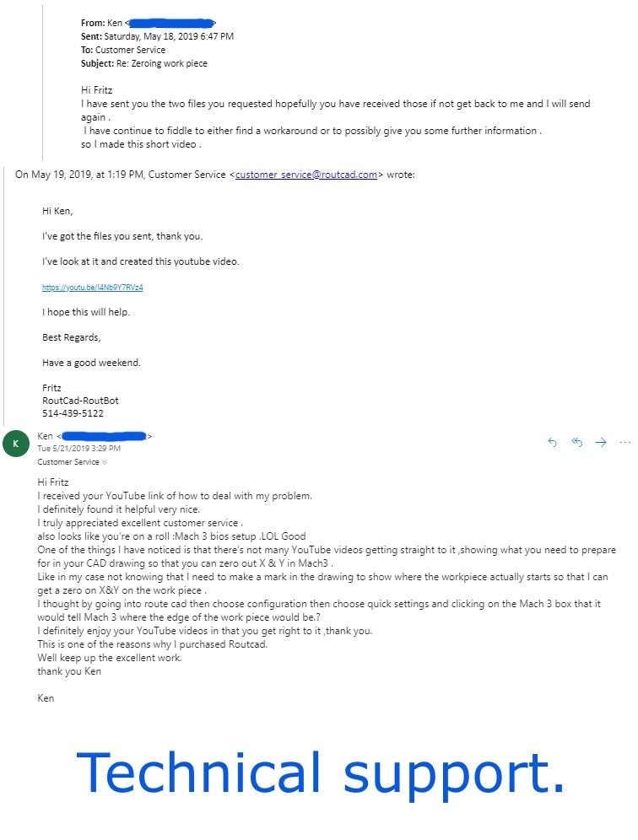Click the Sent: Saturday, May 18 date line
This screenshot has width=638, height=840.
[x=157, y=36]
